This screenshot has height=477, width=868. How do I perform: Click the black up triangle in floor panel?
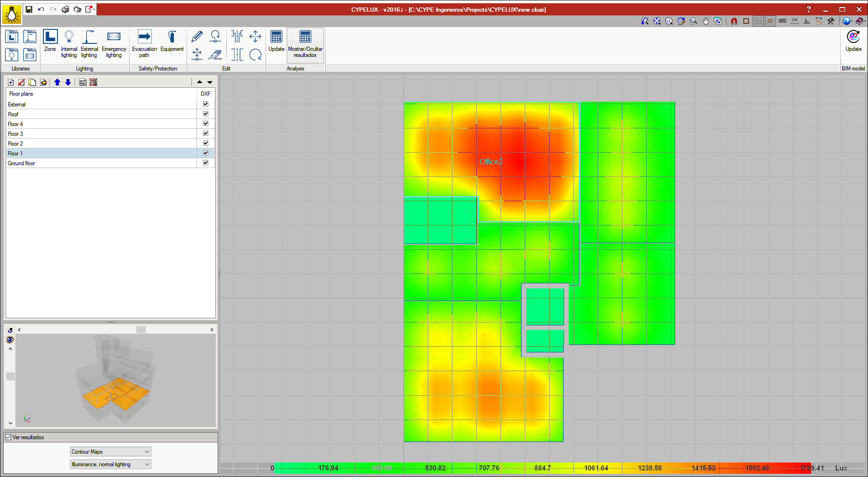[x=199, y=82]
